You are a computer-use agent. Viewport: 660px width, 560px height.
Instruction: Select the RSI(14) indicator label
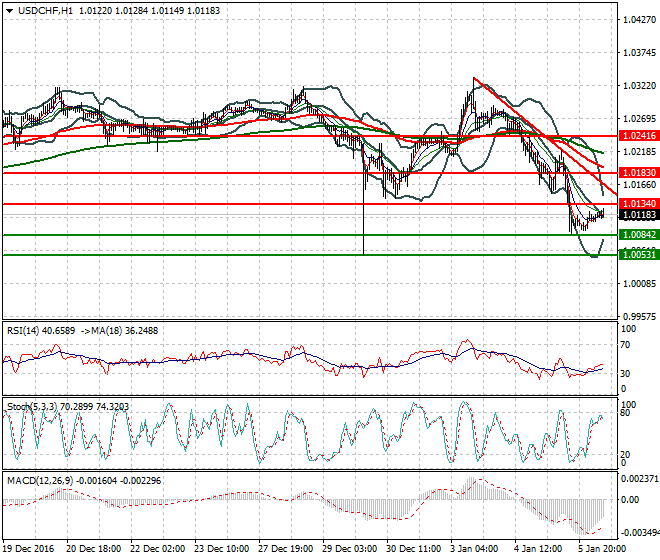point(23,331)
